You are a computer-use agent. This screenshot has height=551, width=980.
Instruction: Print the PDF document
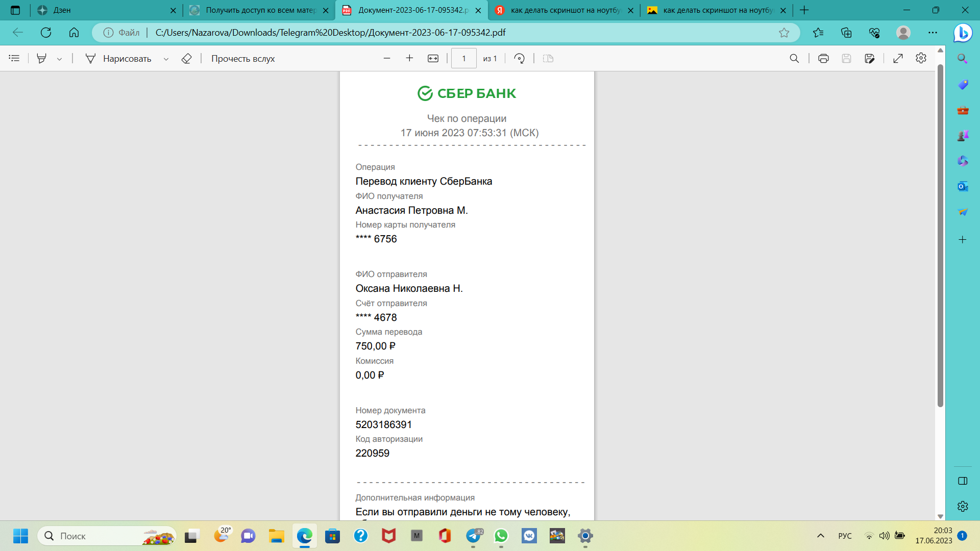click(823, 59)
